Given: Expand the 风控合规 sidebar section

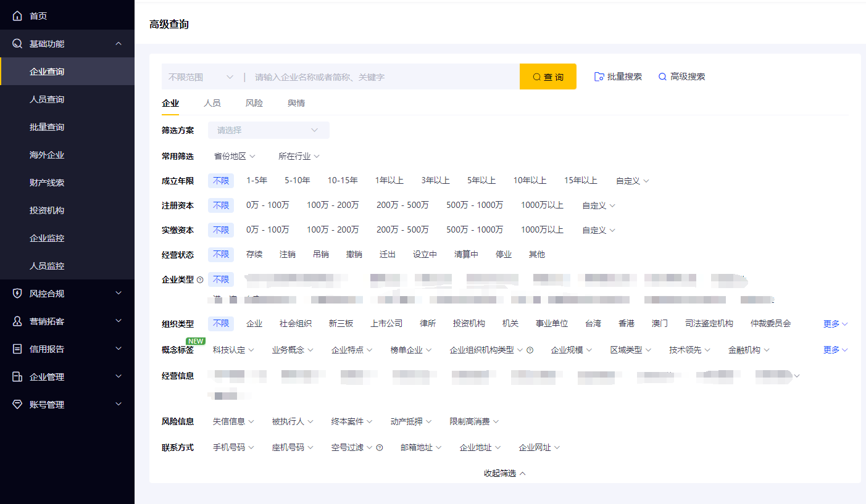Looking at the screenshot, I should 119,294.
